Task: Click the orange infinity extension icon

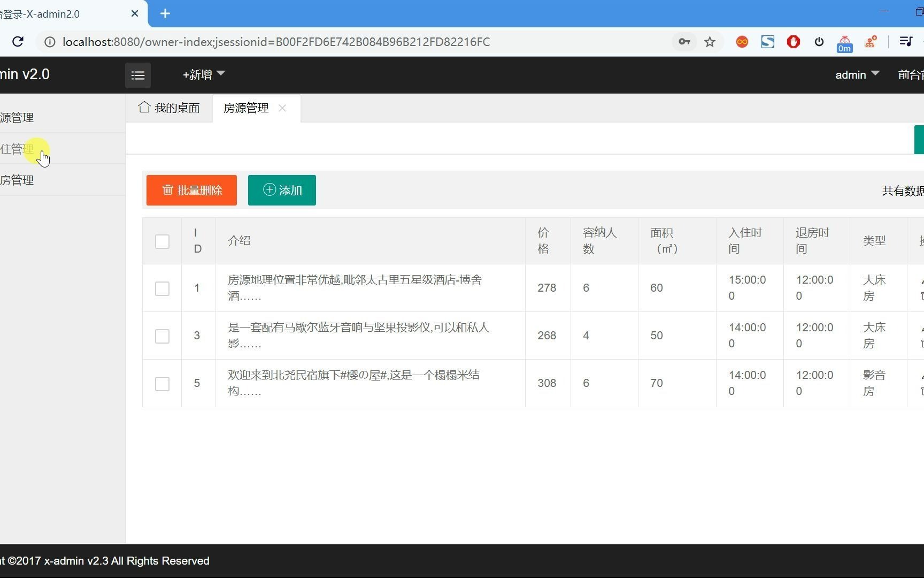Action: click(742, 42)
